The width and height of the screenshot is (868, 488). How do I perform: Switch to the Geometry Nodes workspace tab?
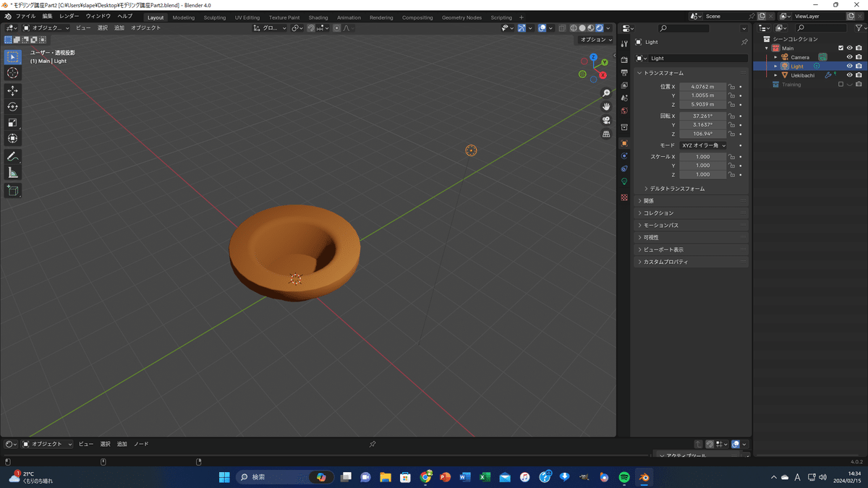[x=461, y=17]
